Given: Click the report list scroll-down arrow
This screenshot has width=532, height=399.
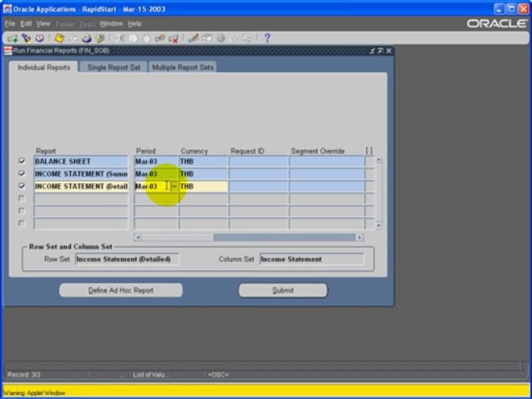Looking at the screenshot, I should (378, 226).
